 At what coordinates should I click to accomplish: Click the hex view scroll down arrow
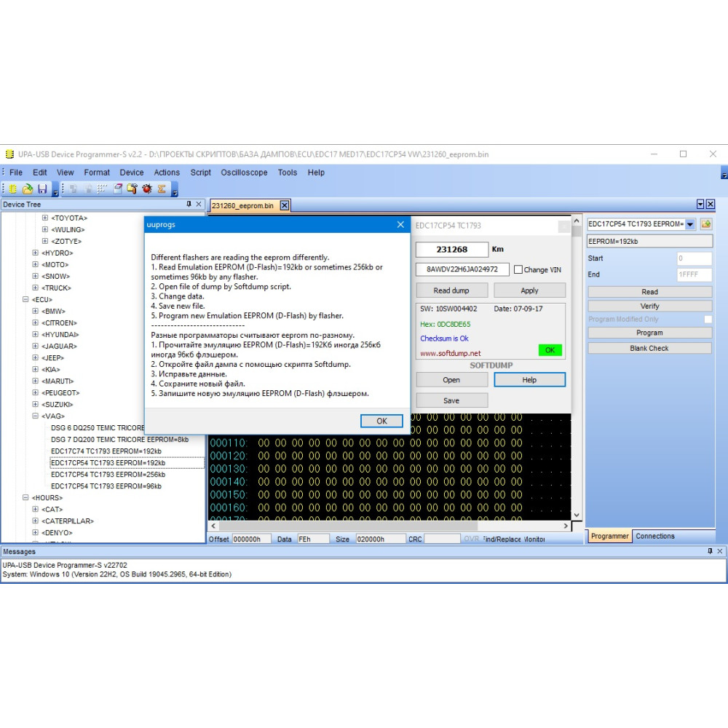(x=576, y=515)
